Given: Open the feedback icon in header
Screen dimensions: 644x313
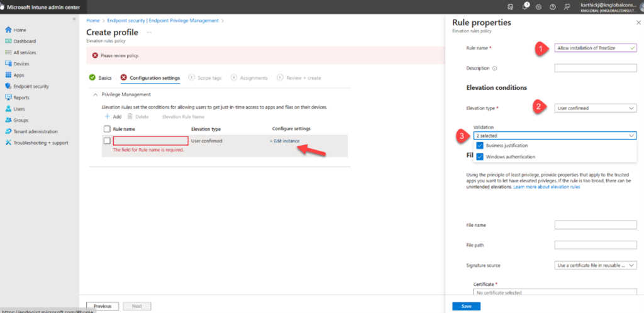Looking at the screenshot, I should (567, 7).
